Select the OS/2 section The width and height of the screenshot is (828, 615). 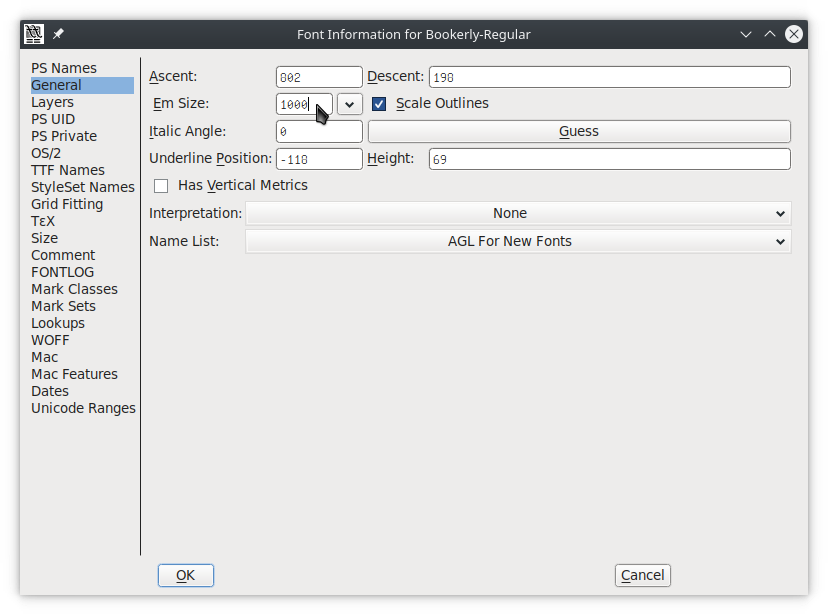point(46,153)
